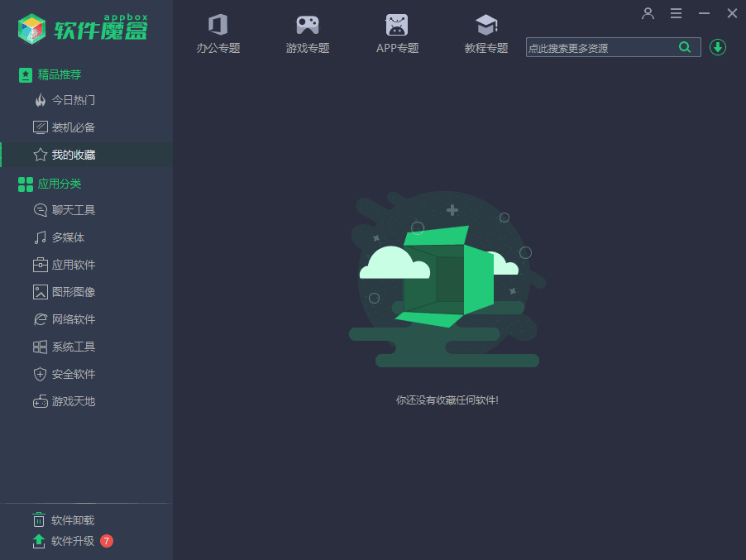Viewport: 746px width, 560px height.
Task: Click the green download manager icon
Action: [717, 47]
